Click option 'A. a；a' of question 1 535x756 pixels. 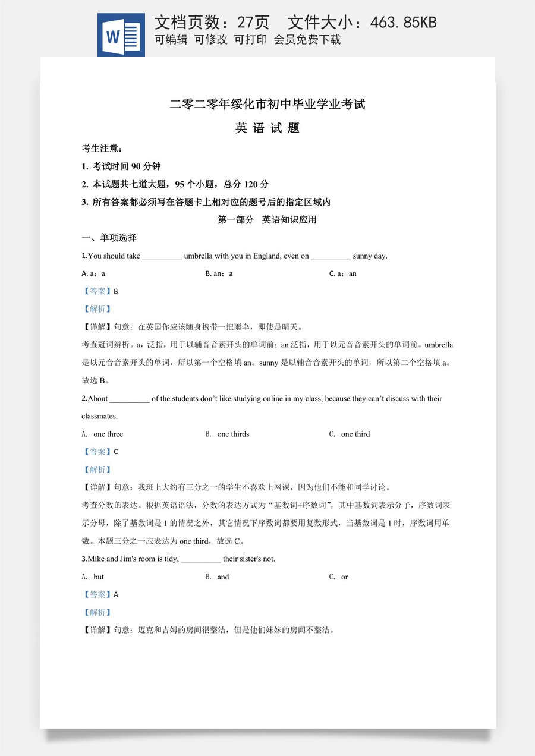[x=93, y=273]
